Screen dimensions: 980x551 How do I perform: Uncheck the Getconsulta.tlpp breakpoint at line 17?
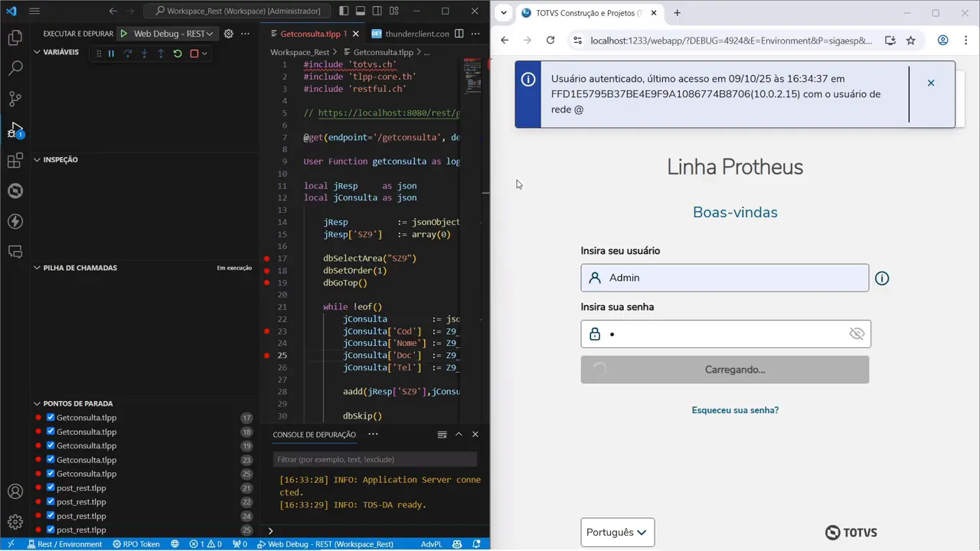(50, 418)
